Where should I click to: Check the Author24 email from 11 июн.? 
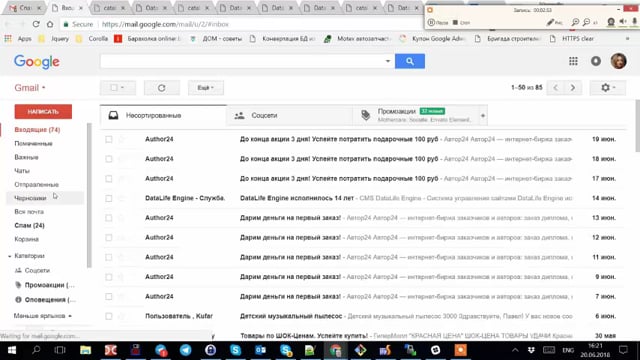coord(109,257)
